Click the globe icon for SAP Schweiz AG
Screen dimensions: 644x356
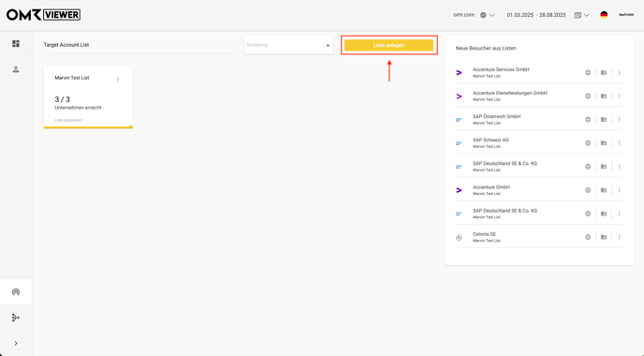pyautogui.click(x=588, y=143)
